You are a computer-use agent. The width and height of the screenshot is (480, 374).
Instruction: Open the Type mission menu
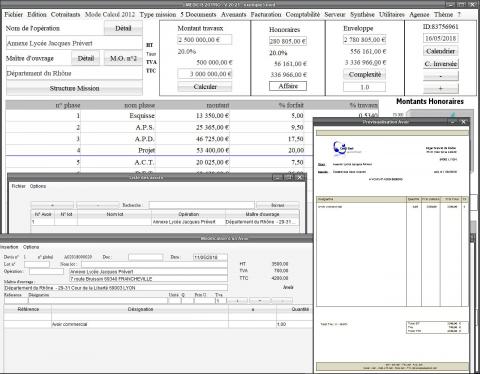pyautogui.click(x=158, y=15)
